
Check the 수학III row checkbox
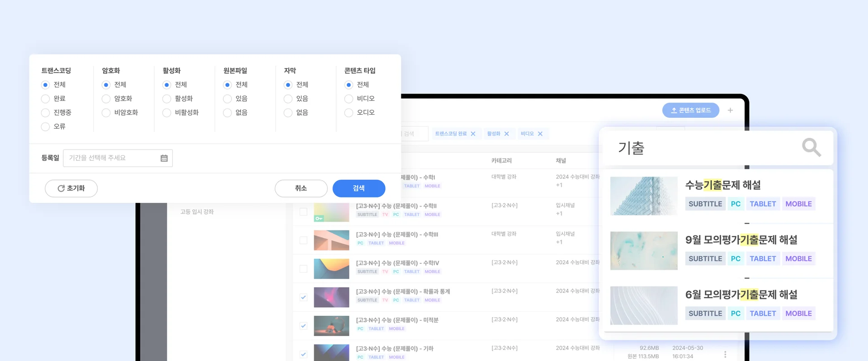tap(303, 240)
